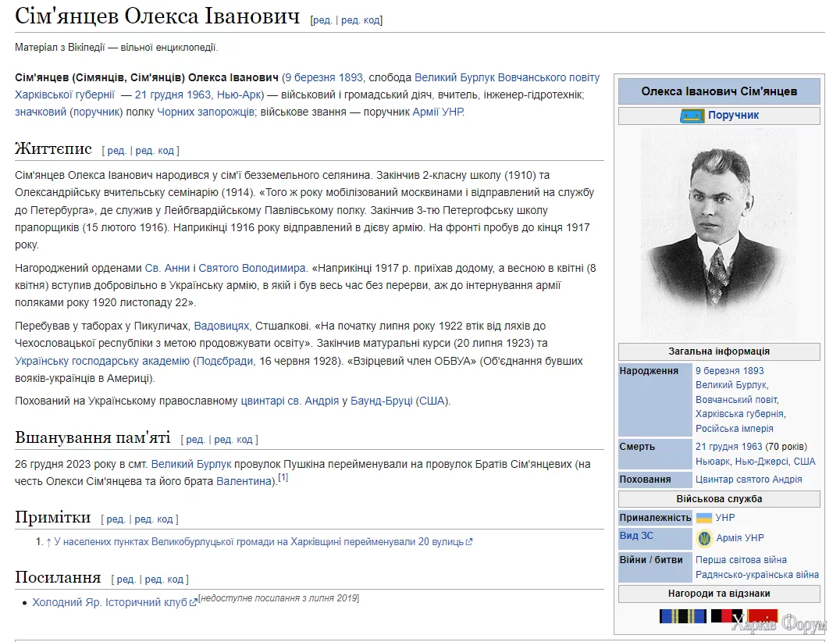The width and height of the screenshot is (840, 642).
Task: Open 'Армії УНР' link in the intro
Action: pyautogui.click(x=438, y=112)
